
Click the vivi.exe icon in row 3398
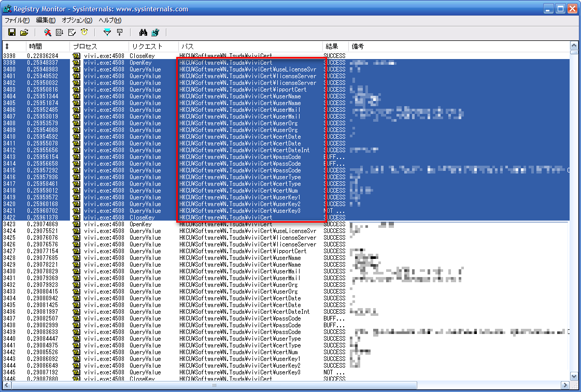(77, 56)
